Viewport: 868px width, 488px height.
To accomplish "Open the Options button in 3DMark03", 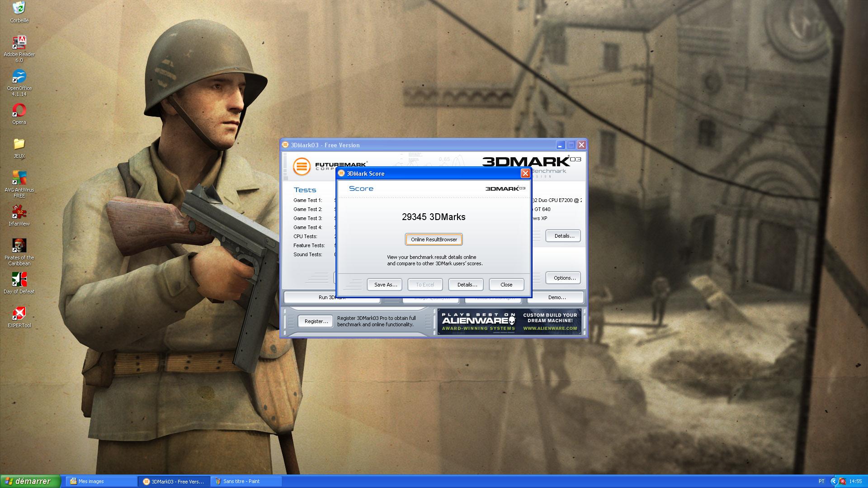I will point(563,278).
